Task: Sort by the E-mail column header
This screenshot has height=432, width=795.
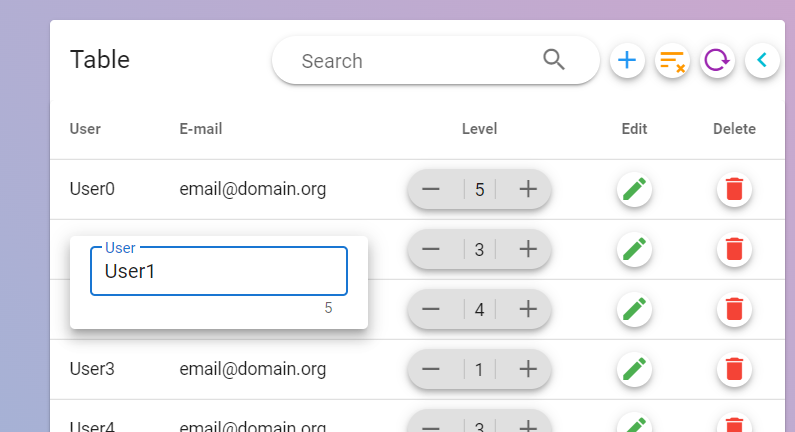Action: (201, 129)
